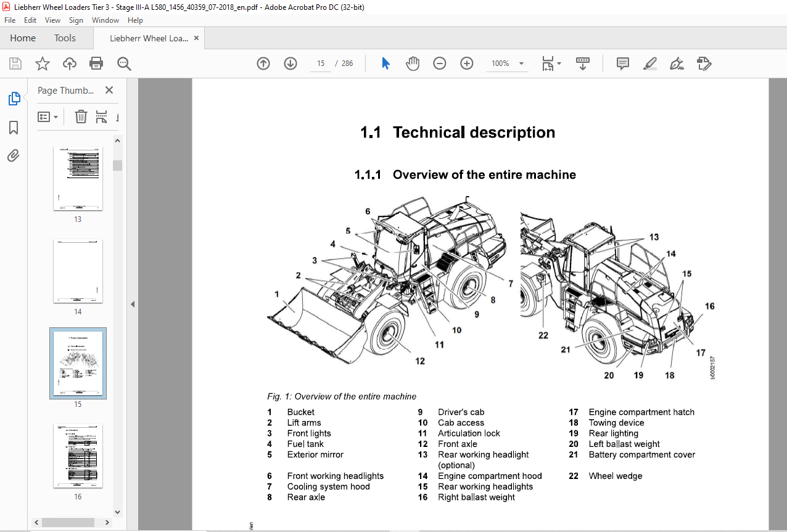Add a comment with the note icon
The image size is (787, 532).
tap(623, 63)
